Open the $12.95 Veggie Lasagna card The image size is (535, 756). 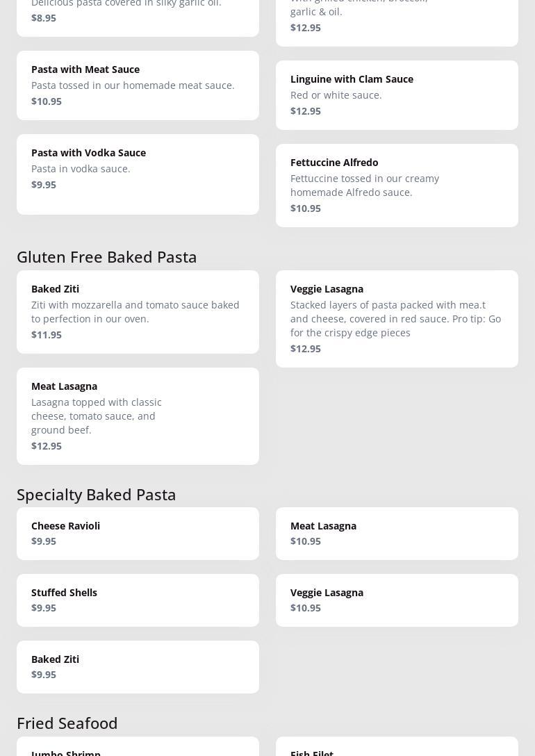coord(397,318)
